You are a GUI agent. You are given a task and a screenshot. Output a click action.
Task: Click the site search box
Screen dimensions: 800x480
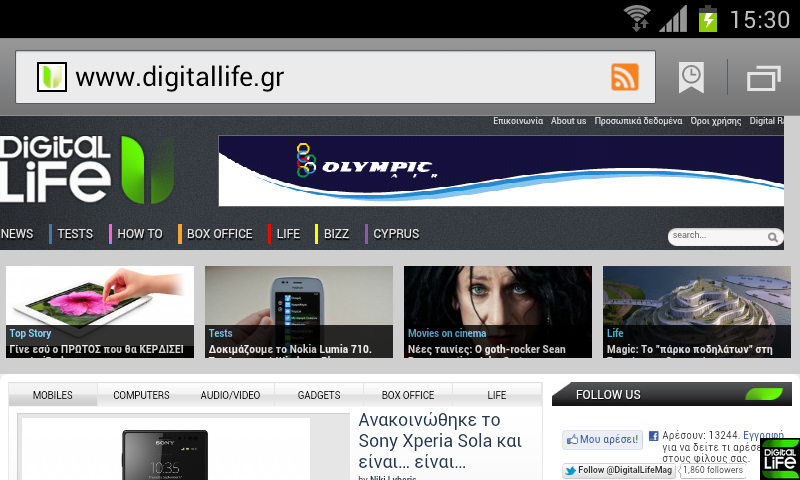pyautogui.click(x=725, y=237)
